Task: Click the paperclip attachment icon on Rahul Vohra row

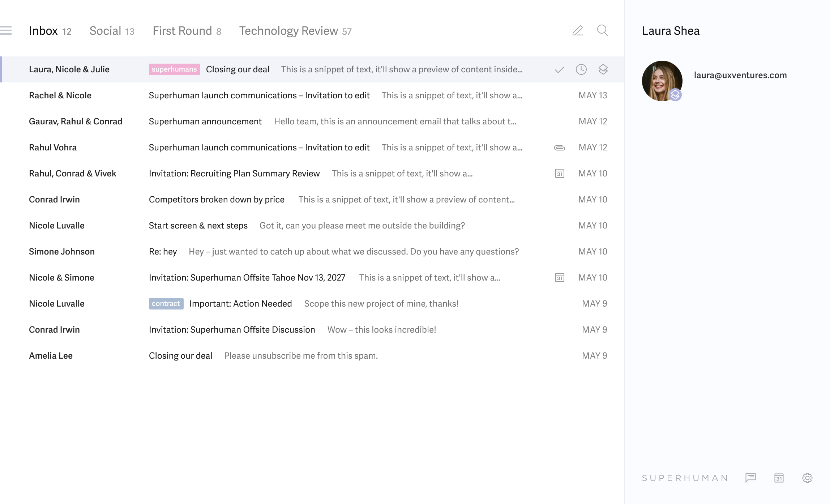Action: 559,148
